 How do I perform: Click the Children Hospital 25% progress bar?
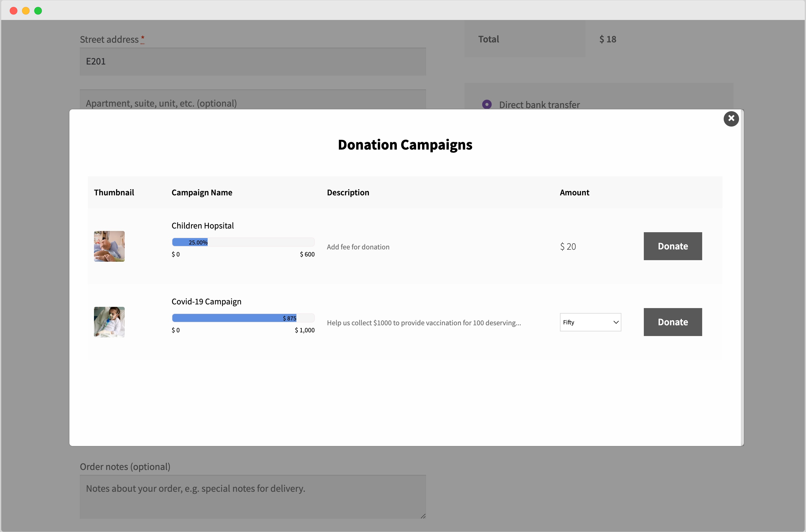tap(243, 241)
